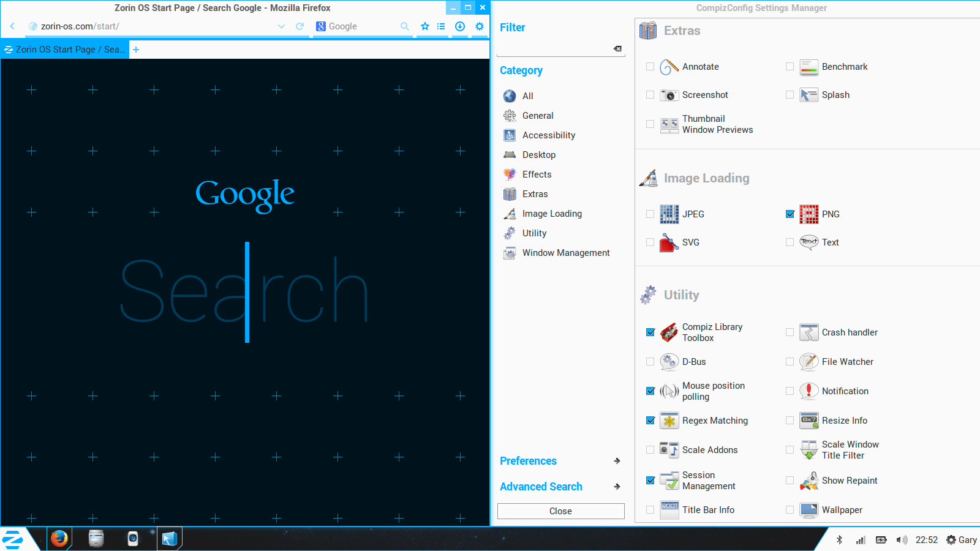Open Mouse position polling plugin icon
This screenshot has height=551, width=980.
pyautogui.click(x=669, y=391)
